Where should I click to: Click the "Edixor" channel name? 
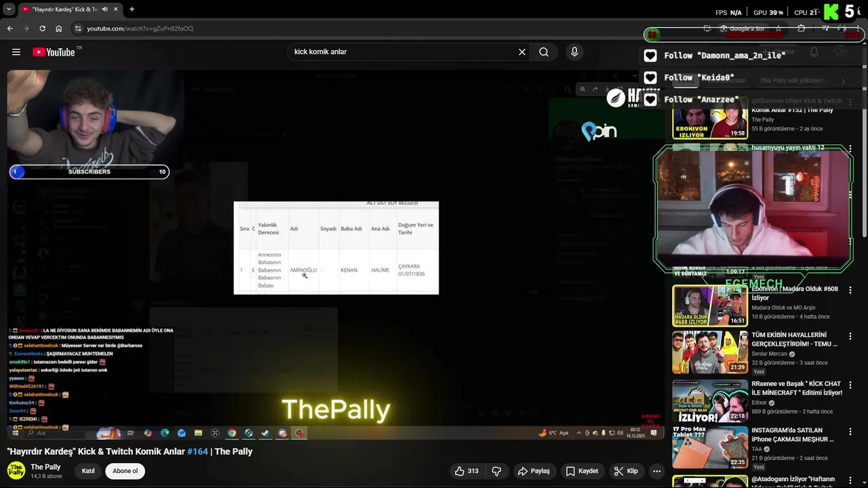(760, 402)
